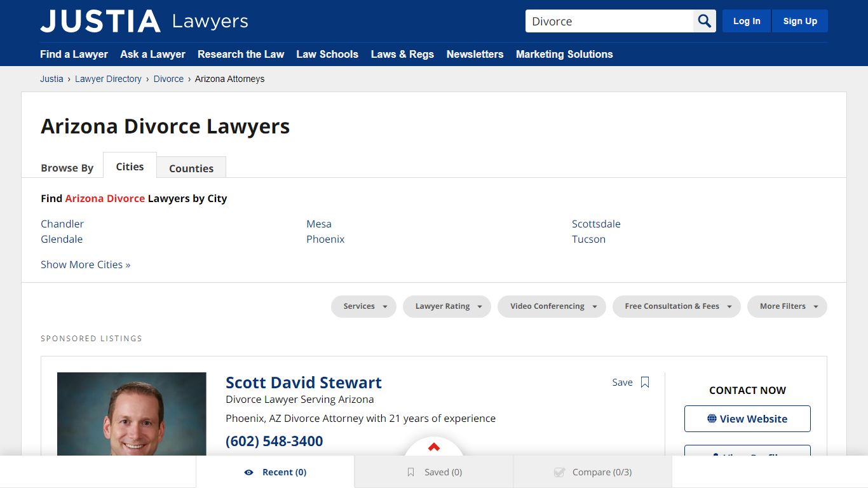Screen dimensions: 868x488
Task: Open the Recent (0) tab
Action: point(275,472)
